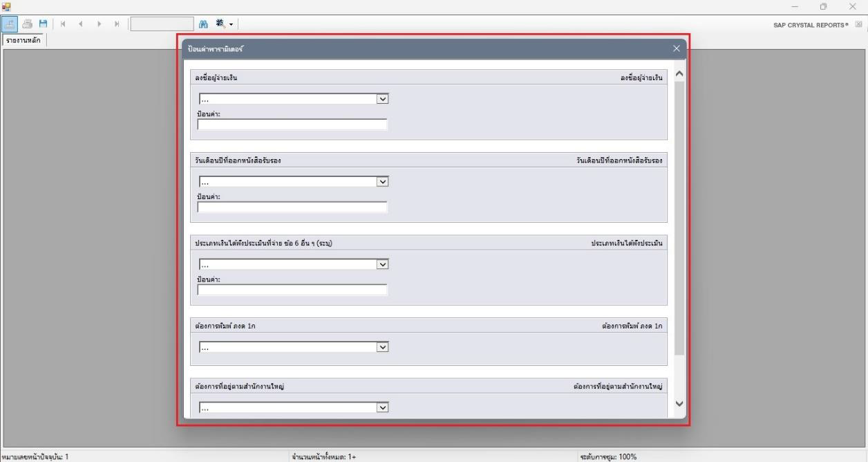Jump to the last page arrow
Viewport: 868px width, 462px height.
click(117, 24)
